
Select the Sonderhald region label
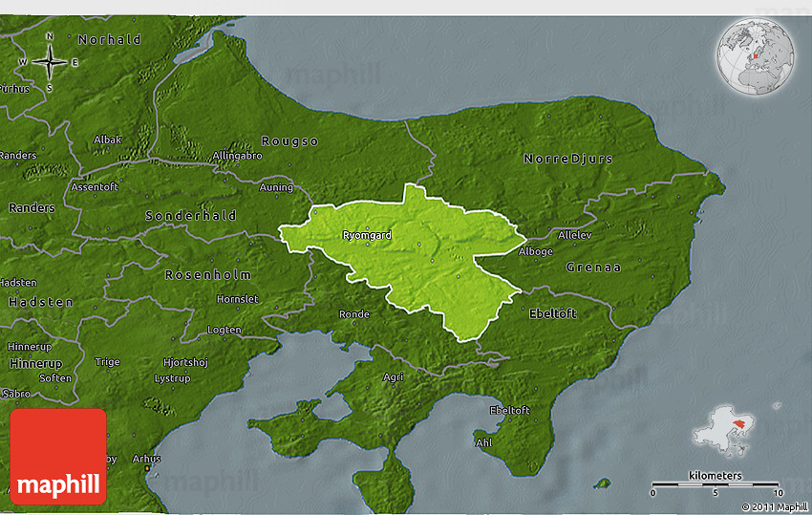tap(190, 216)
